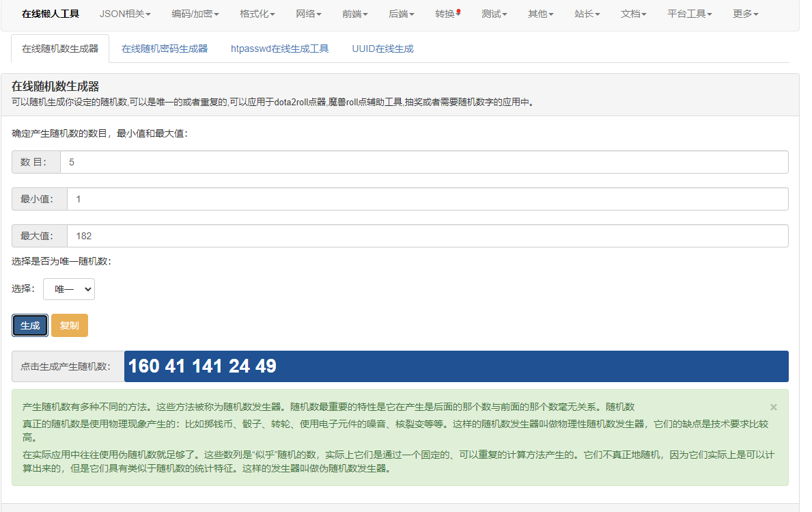The width and height of the screenshot is (812, 512).
Task: Expand the 更多 menu
Action: coord(745,14)
